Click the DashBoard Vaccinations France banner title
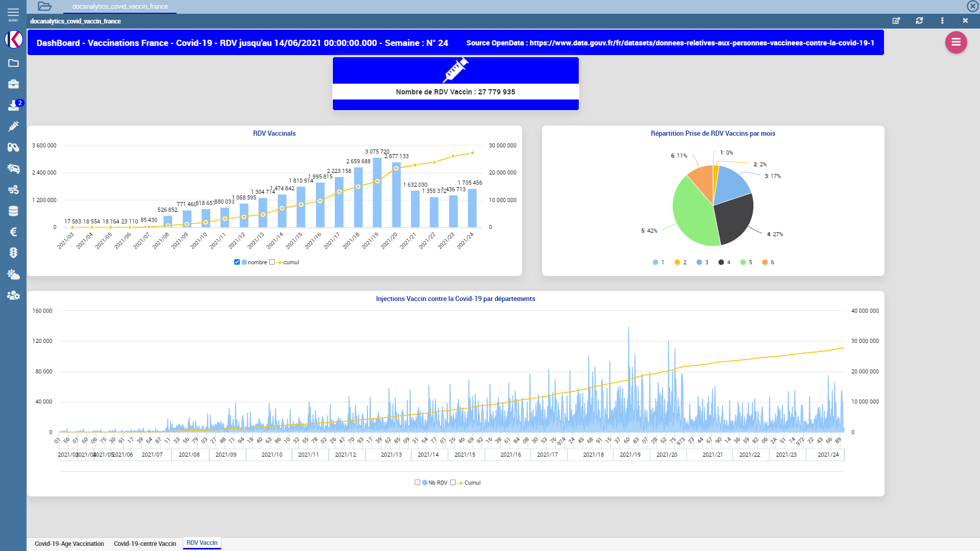Screen dimensions: 980x551 [242, 43]
